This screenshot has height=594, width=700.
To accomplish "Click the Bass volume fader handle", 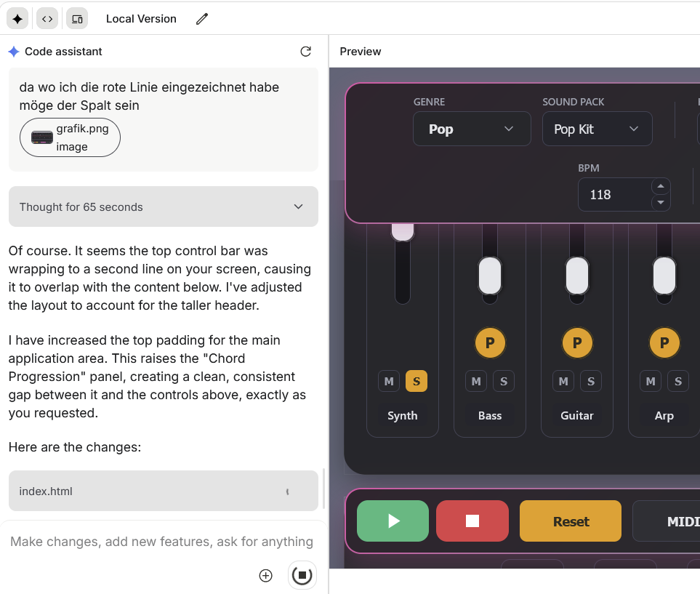I will pos(490,276).
